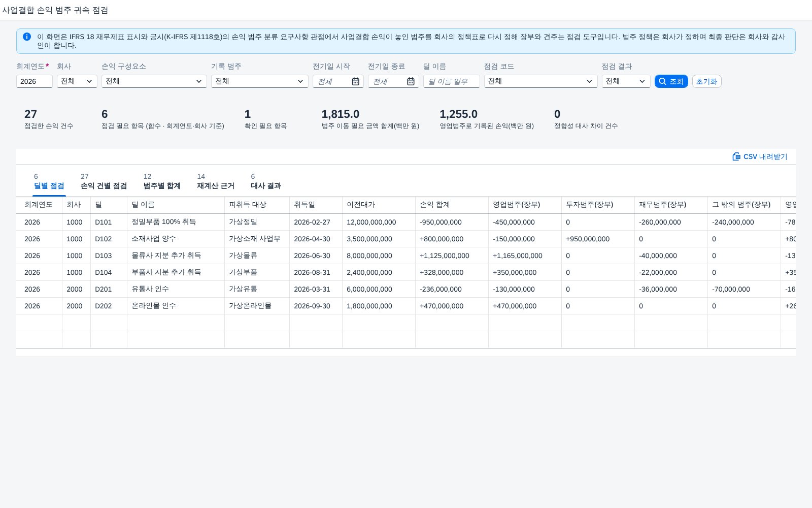Viewport: 812px width, 508px height.
Task: Click the 영업범주(장부) column header
Action: tap(525, 205)
